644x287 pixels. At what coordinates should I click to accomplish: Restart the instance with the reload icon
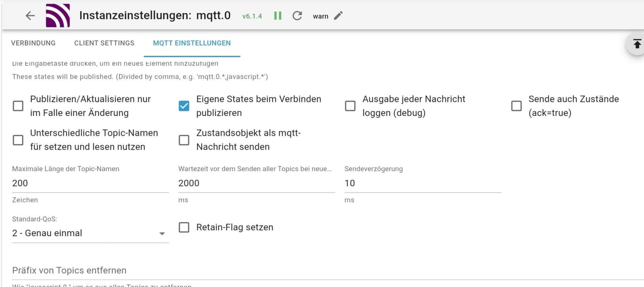(297, 16)
